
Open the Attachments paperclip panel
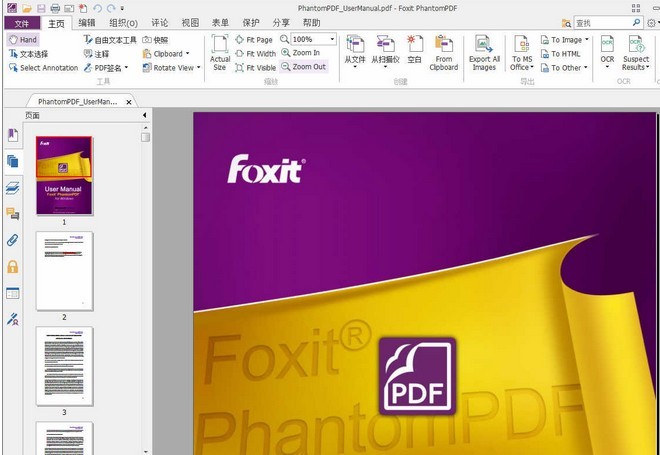point(13,240)
